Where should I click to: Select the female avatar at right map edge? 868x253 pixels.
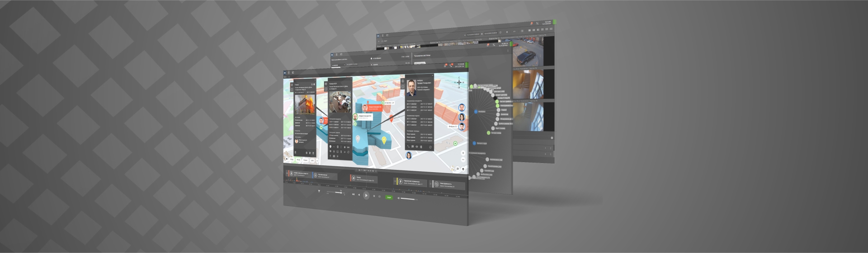point(462,117)
